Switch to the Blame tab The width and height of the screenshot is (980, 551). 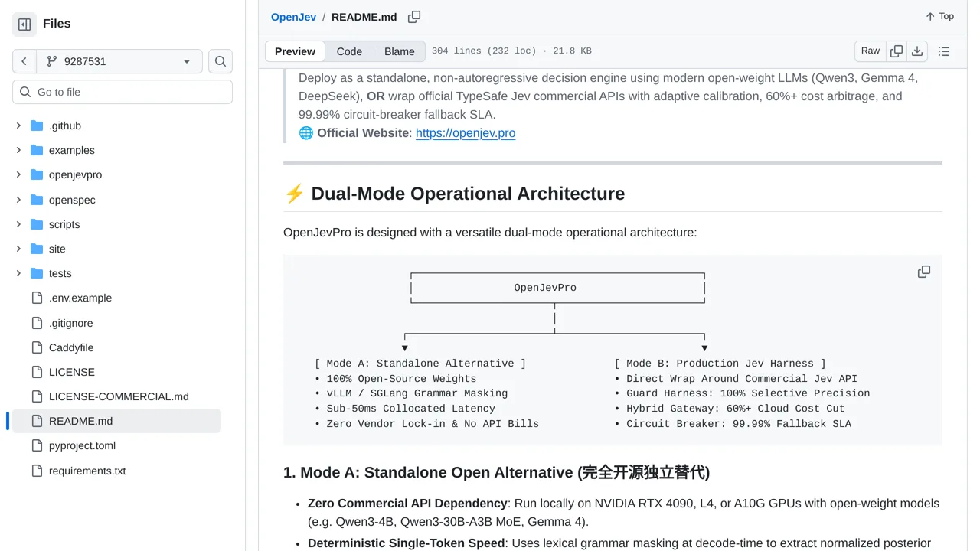(x=400, y=51)
